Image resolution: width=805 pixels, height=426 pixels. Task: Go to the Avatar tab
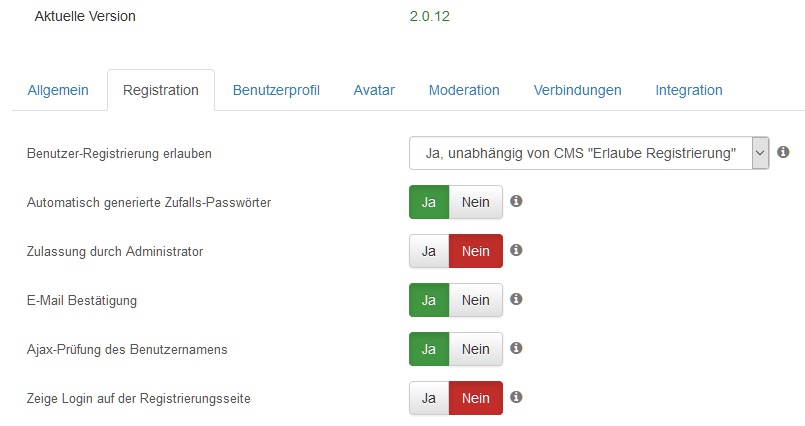374,90
